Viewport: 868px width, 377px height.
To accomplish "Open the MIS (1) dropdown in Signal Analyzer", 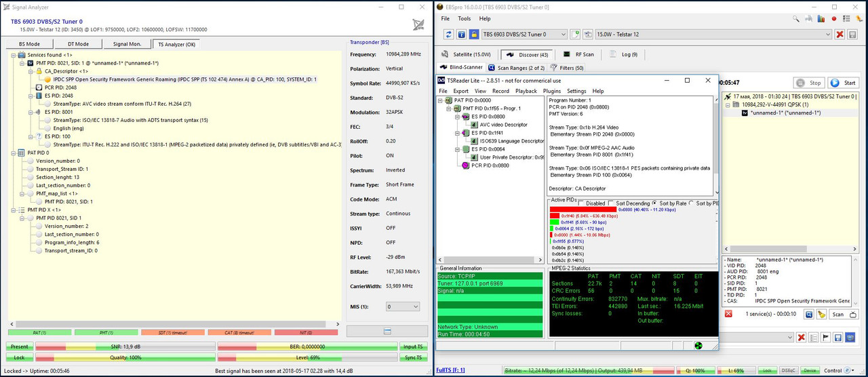I will pyautogui.click(x=402, y=306).
